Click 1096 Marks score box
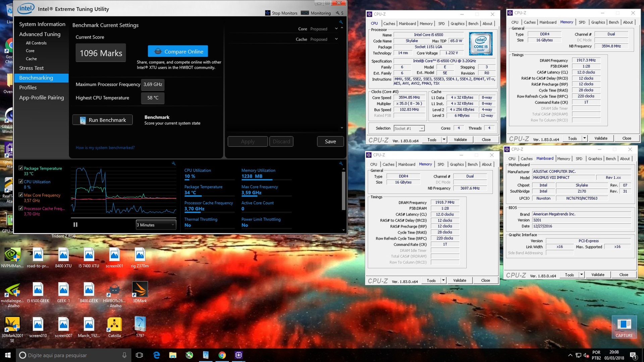This screenshot has height=362, width=644. point(101,53)
